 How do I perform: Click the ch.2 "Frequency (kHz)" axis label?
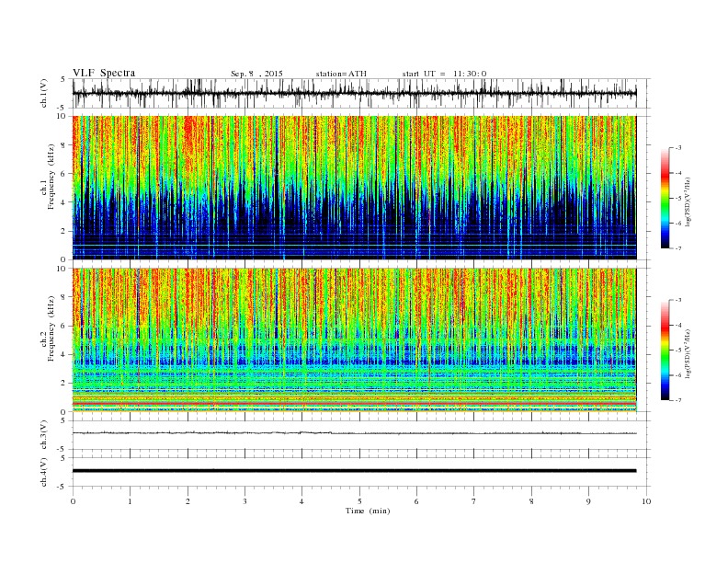click(x=51, y=327)
